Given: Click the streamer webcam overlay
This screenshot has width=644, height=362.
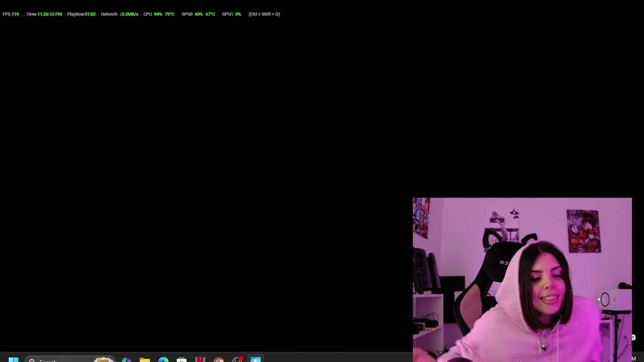Looking at the screenshot, I should tap(522, 280).
